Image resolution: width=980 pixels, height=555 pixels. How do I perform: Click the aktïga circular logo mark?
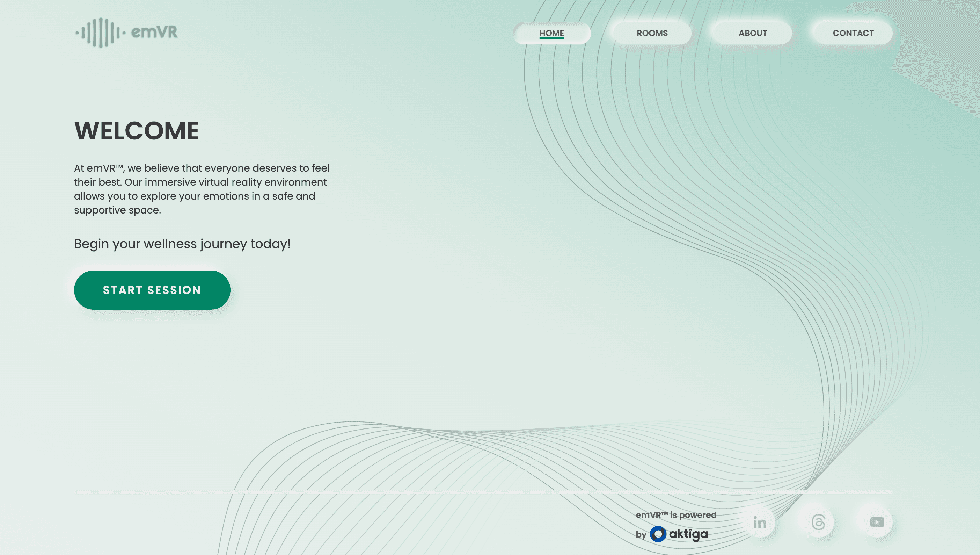click(659, 534)
